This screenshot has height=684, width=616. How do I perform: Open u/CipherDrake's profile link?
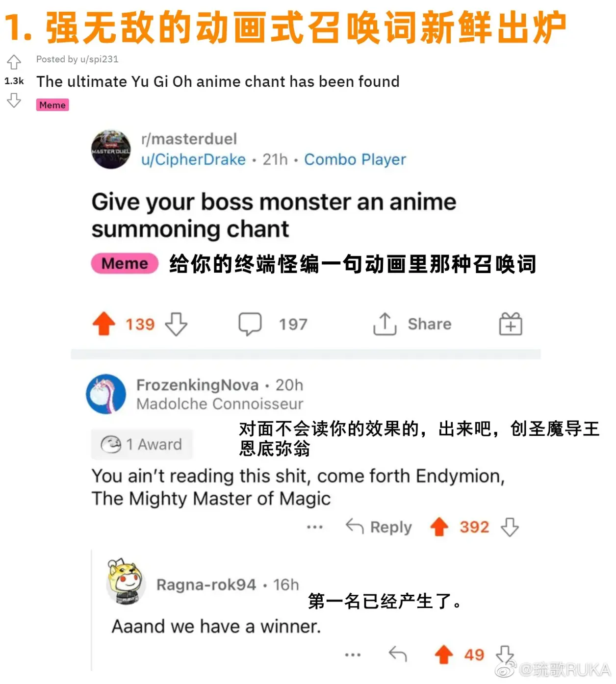[x=193, y=159]
